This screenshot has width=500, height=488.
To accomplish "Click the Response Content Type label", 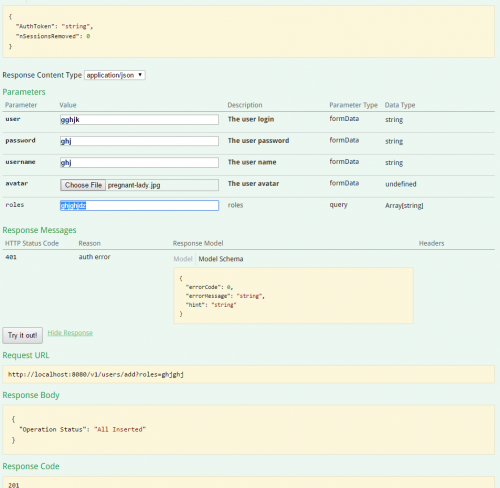I will (42, 75).
